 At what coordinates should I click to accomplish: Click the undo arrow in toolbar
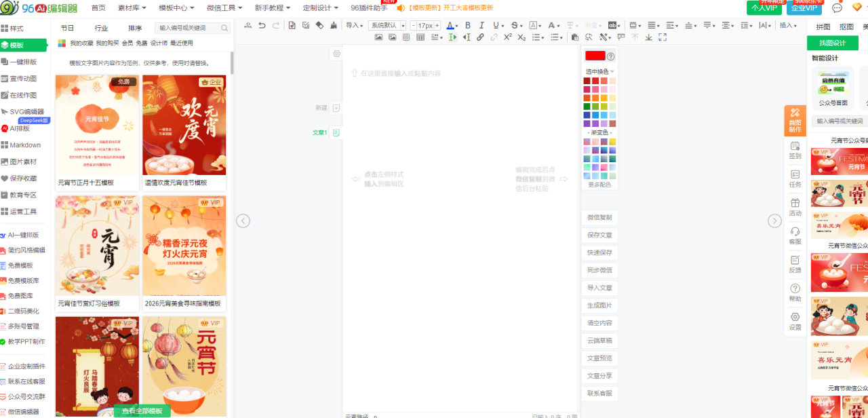[x=262, y=26]
